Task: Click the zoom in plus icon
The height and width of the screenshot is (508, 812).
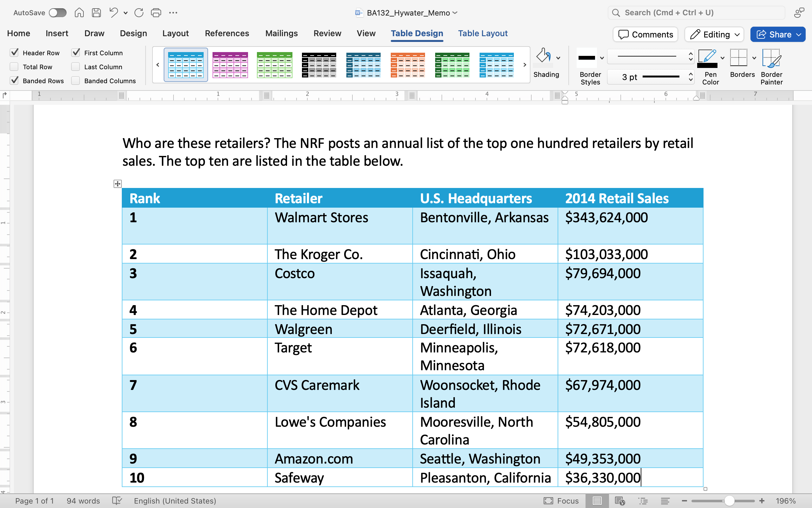Action: pyautogui.click(x=762, y=501)
